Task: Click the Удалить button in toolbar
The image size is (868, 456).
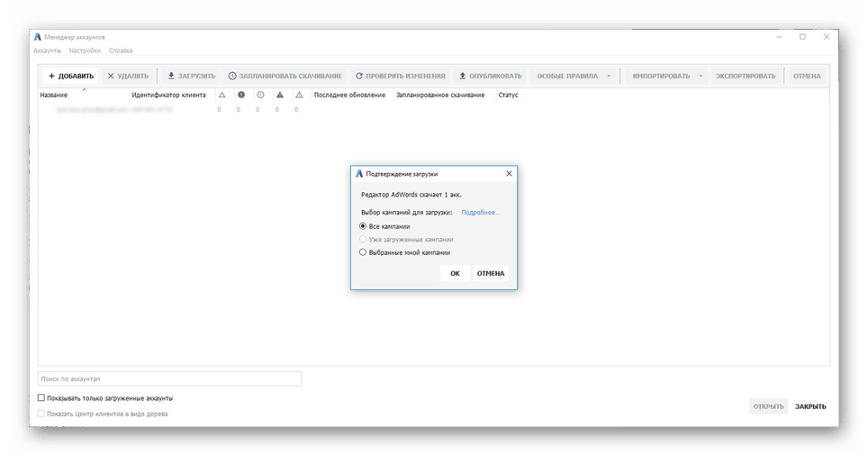Action: 128,76
